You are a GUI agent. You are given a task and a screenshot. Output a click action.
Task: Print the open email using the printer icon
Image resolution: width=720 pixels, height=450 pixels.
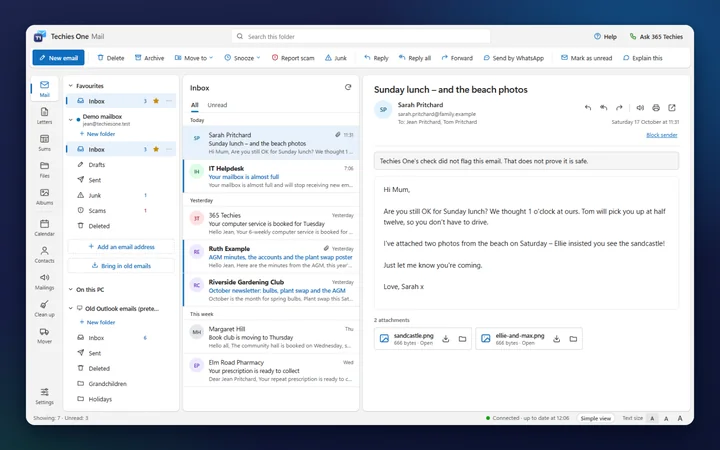click(x=656, y=107)
